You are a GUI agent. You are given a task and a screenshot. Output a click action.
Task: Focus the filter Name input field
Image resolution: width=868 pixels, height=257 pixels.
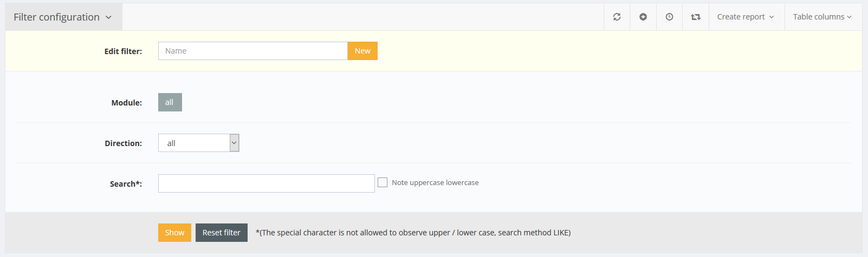coord(252,51)
